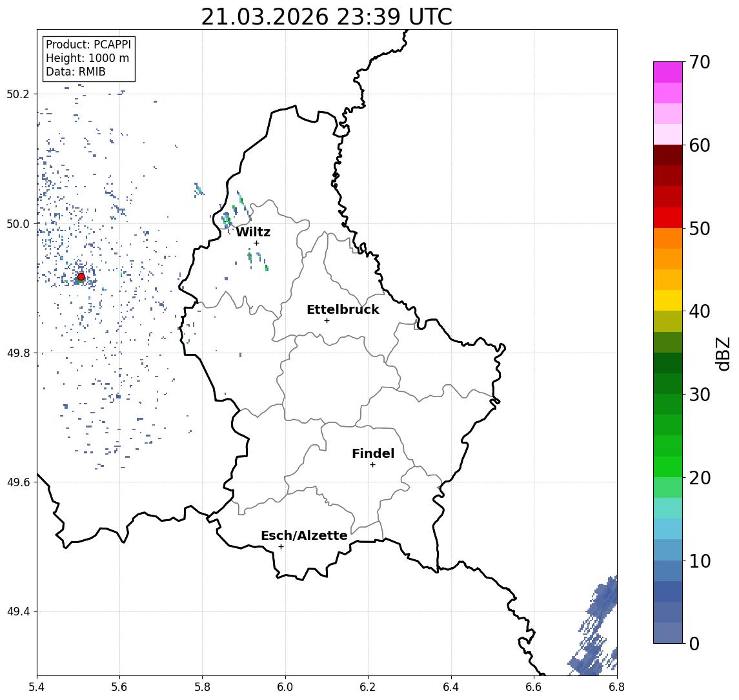Click the Esch/Alzette cross marker
This screenshot has width=739, height=700.
pyautogui.click(x=281, y=547)
